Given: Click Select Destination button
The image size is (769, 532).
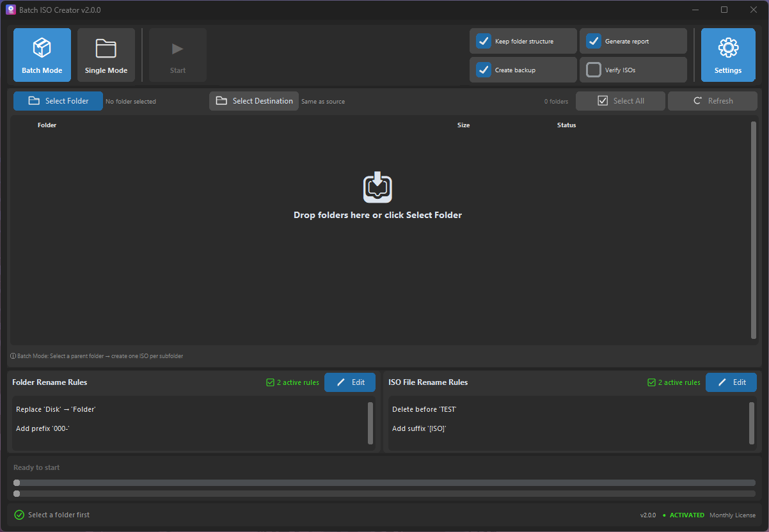Looking at the screenshot, I should (254, 101).
